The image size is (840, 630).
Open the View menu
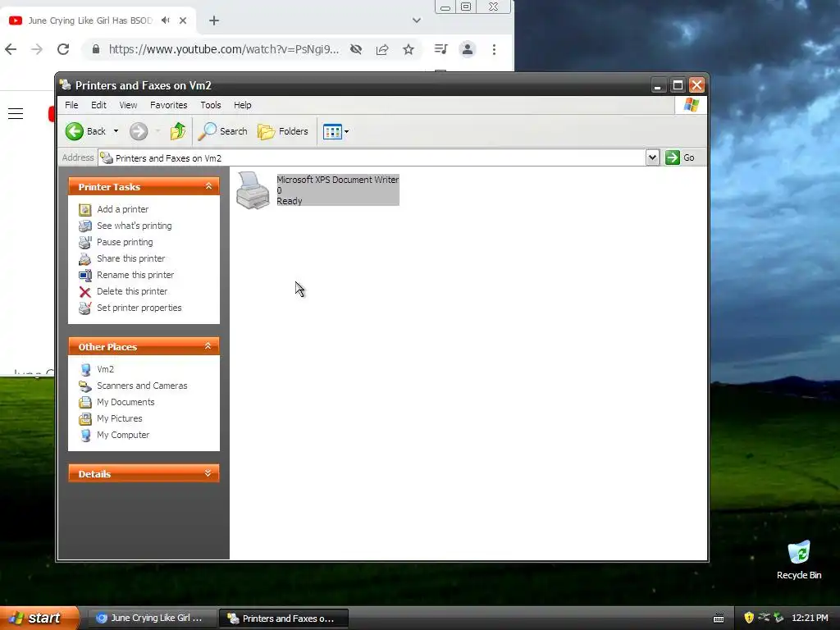click(x=128, y=105)
